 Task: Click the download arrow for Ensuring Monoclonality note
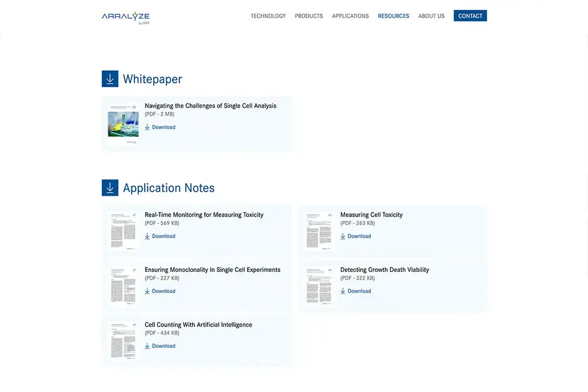tap(147, 291)
